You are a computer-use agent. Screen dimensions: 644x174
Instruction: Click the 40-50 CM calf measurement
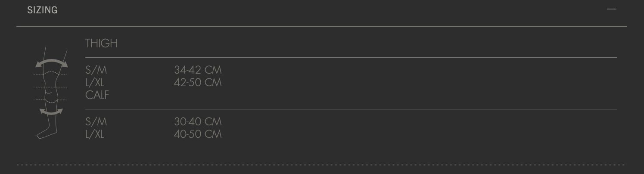pyautogui.click(x=198, y=134)
